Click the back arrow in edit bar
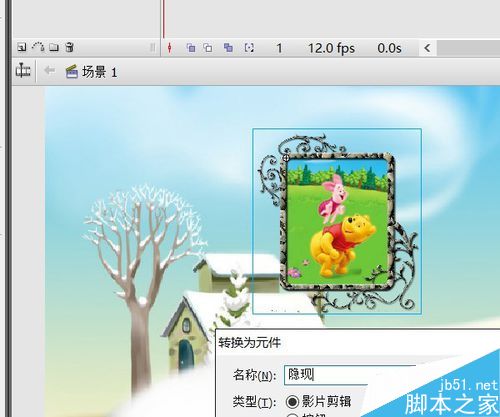500x417 pixels. click(50, 71)
